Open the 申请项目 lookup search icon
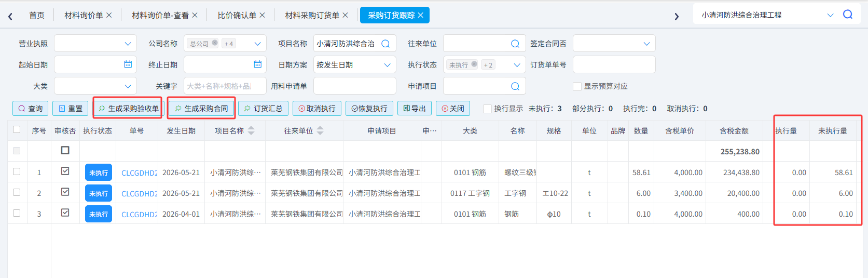This screenshot has width=868, height=278. (515, 86)
